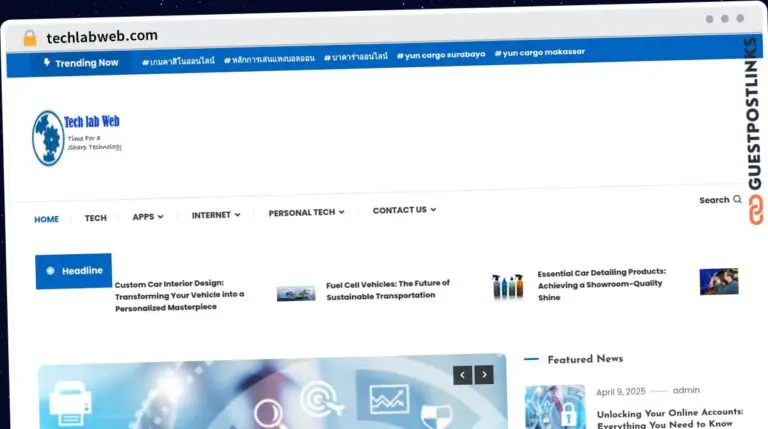Image resolution: width=768 pixels, height=429 pixels.
Task: Click the Tech lab Web gear logo
Action: (47, 137)
